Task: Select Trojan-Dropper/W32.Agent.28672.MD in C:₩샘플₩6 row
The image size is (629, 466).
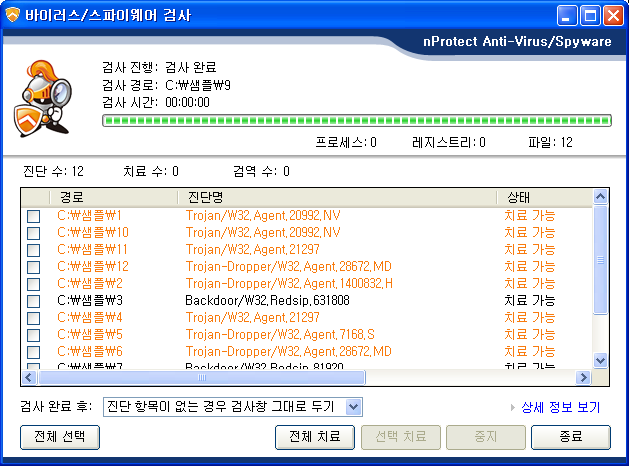Action: click(x=288, y=352)
